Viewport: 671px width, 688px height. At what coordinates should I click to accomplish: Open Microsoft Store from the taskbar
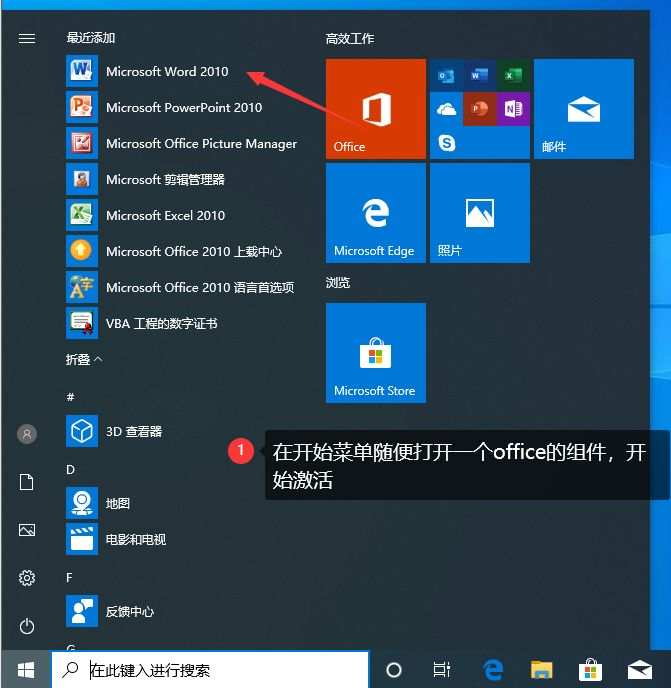(x=590, y=670)
